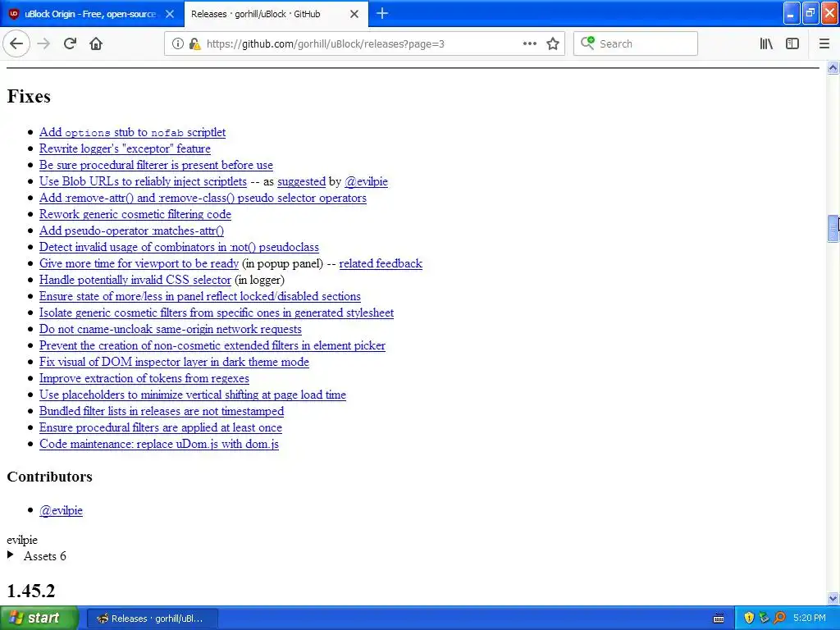This screenshot has width=840, height=630.
Task: Open 'Rework generic cosmetic filtering code' link
Action: [x=135, y=214]
